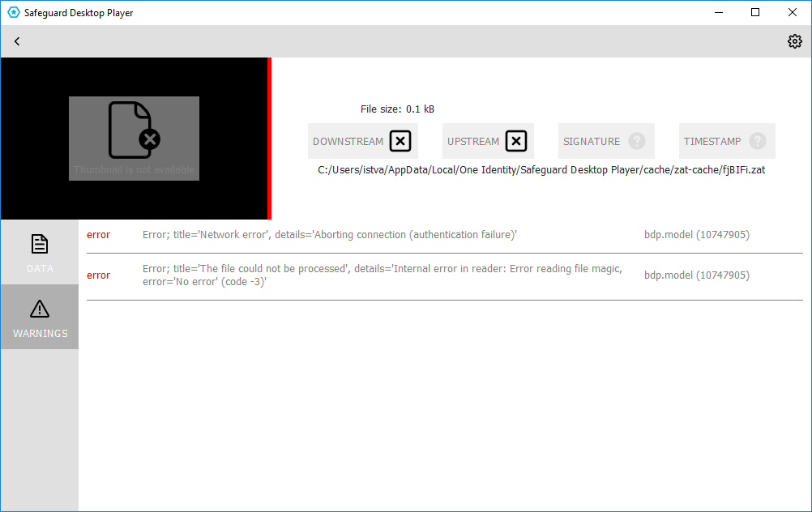This screenshot has width=812, height=512.
Task: Select the 'file could not be processed' message
Action: (x=382, y=275)
